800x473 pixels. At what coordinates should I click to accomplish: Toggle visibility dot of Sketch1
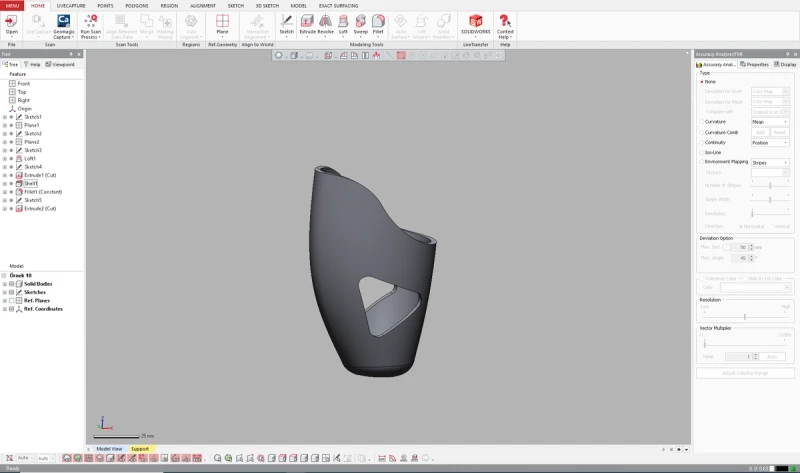click(x=11, y=117)
